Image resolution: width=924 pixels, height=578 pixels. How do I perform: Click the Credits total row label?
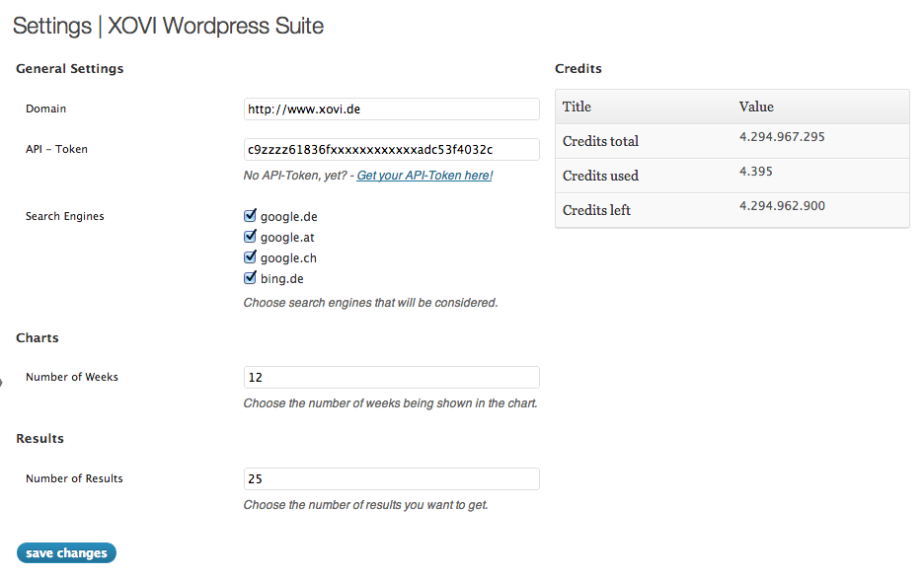600,141
